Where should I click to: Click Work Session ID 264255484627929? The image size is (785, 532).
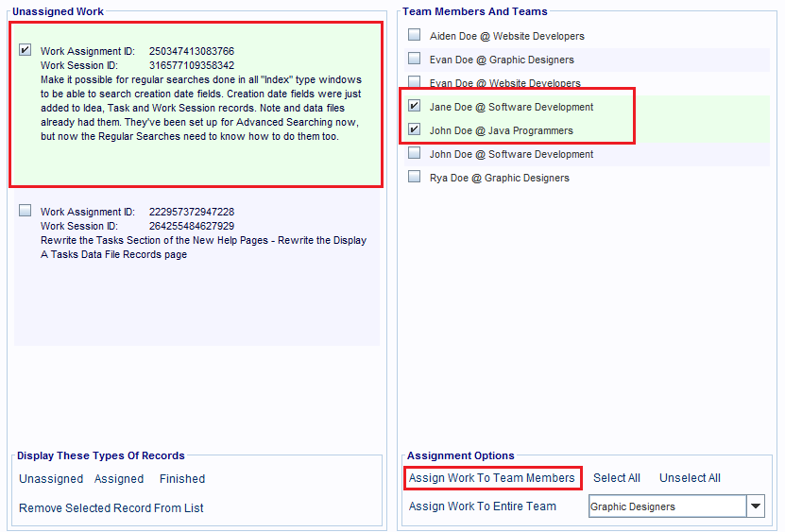(192, 226)
